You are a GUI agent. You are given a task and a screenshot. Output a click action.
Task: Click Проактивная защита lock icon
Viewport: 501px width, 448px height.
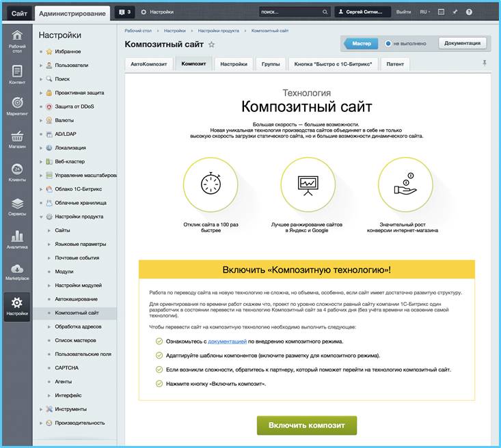(x=49, y=93)
